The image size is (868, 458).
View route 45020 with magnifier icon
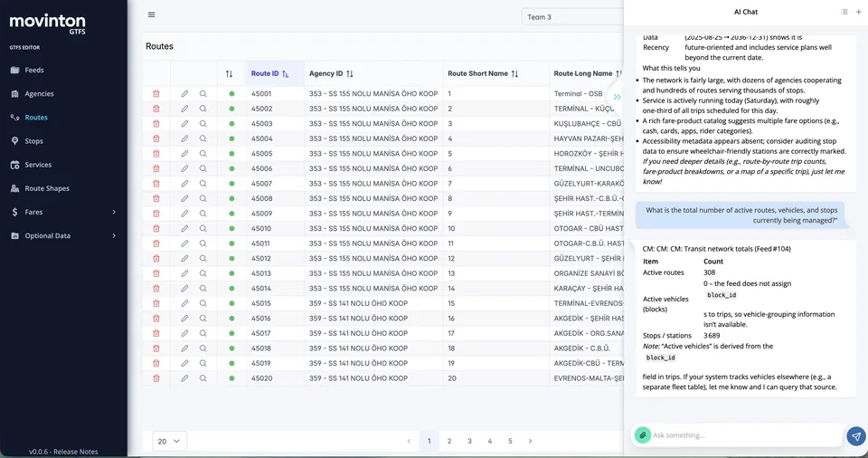[x=203, y=378]
